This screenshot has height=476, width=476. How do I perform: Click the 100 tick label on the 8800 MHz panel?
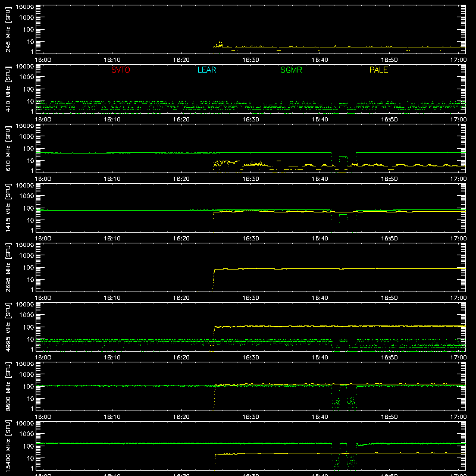pyautogui.click(x=29, y=387)
